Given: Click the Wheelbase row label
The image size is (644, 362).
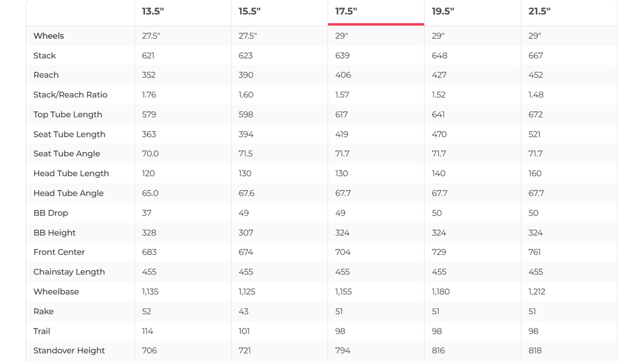Looking at the screenshot, I should tap(56, 292).
